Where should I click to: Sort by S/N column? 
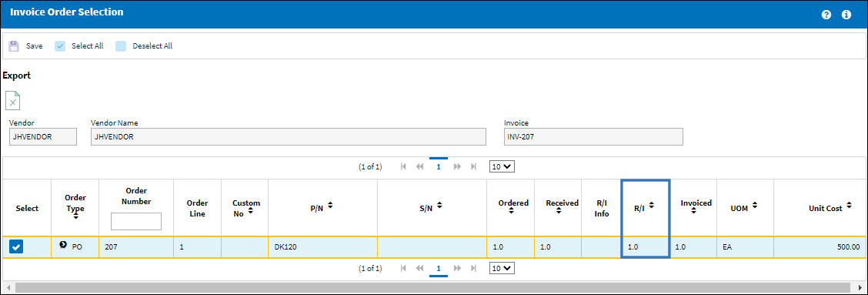[x=439, y=205]
